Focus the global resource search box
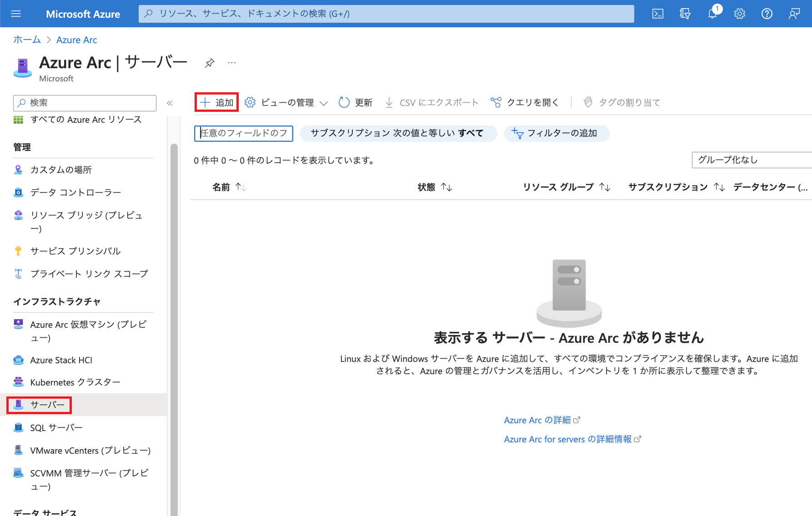Viewport: 812px width, 516px height. pyautogui.click(x=386, y=14)
